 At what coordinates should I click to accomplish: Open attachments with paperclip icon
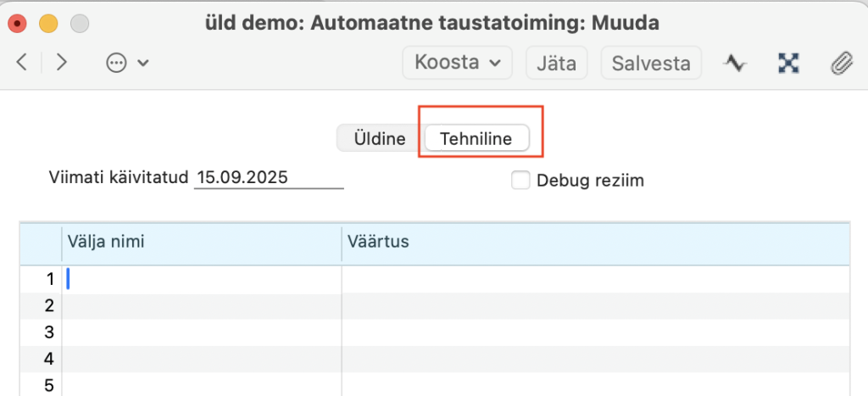(840, 63)
